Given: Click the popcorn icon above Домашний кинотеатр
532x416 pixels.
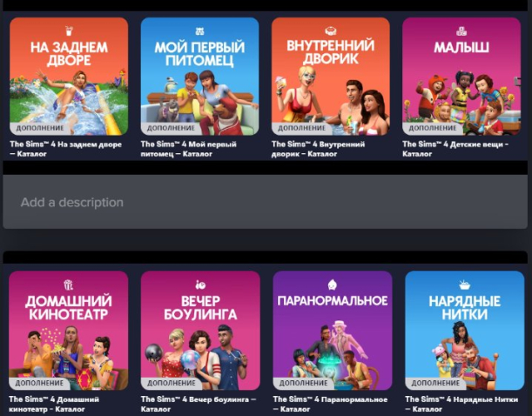Looking at the screenshot, I should pos(69,285).
